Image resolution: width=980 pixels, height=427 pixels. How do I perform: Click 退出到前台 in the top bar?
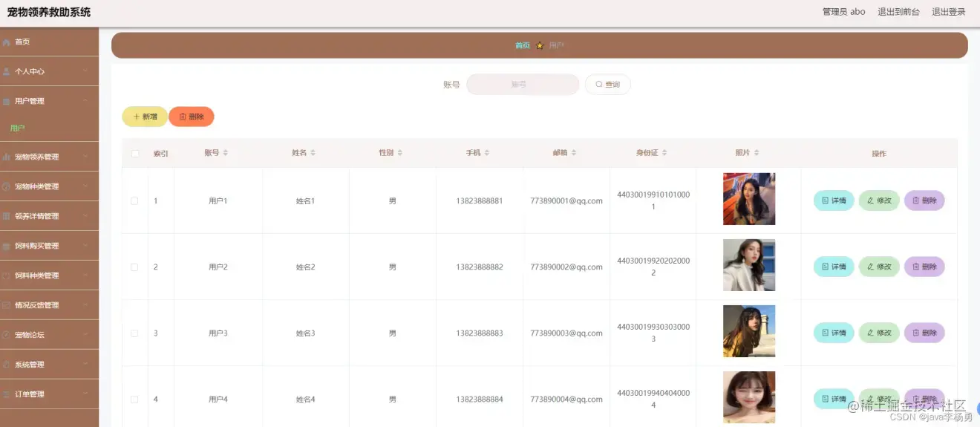click(898, 12)
